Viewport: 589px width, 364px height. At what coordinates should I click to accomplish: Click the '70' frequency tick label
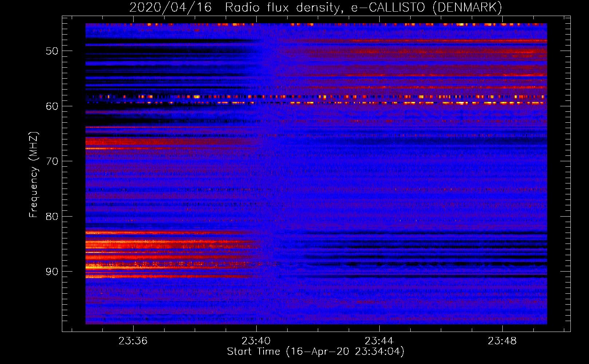52,161
